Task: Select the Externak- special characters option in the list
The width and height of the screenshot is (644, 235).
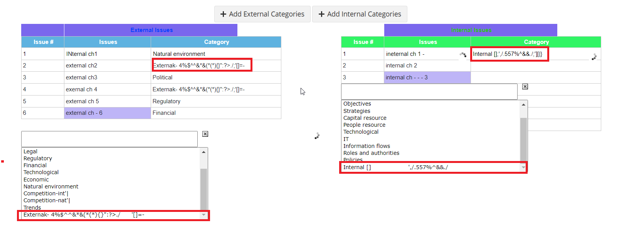Action: point(111,215)
